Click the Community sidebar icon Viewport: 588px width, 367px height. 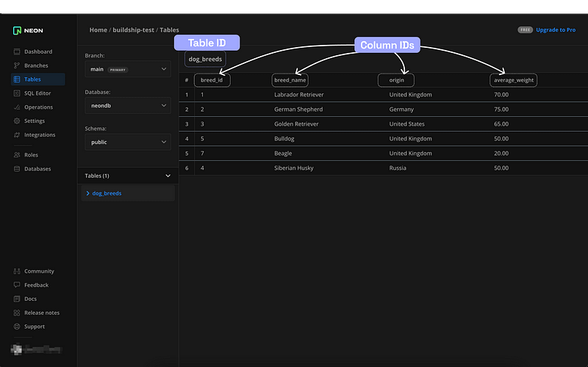point(17,271)
